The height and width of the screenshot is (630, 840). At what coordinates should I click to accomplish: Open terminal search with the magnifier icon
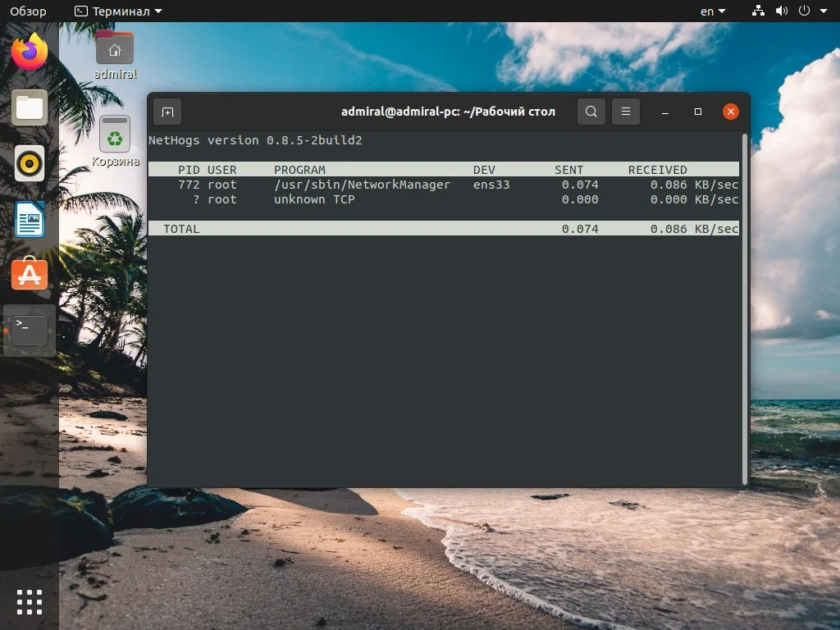pos(591,111)
